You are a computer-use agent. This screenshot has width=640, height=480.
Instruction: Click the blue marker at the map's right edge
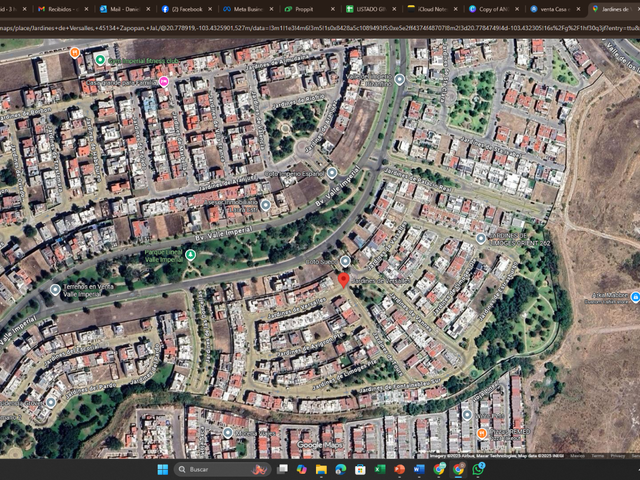click(x=635, y=297)
